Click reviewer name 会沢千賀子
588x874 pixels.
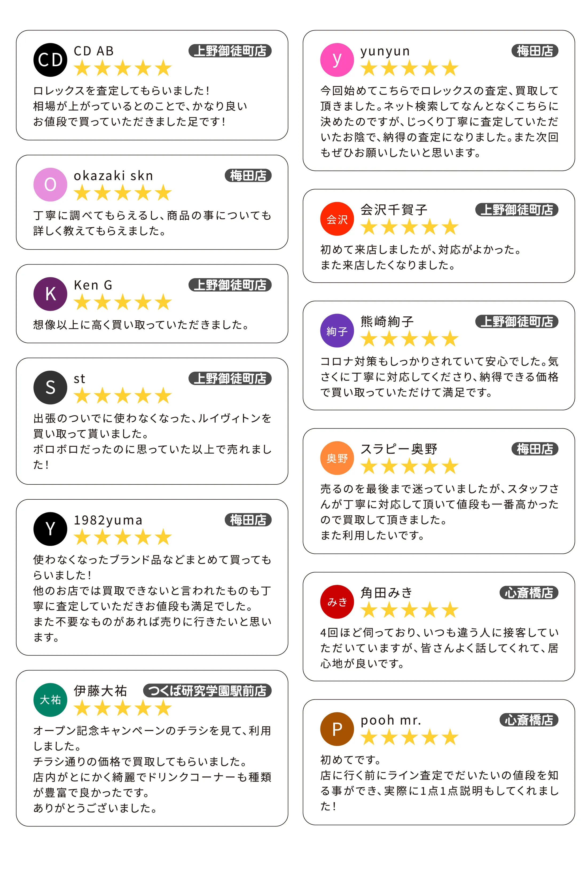point(394,210)
